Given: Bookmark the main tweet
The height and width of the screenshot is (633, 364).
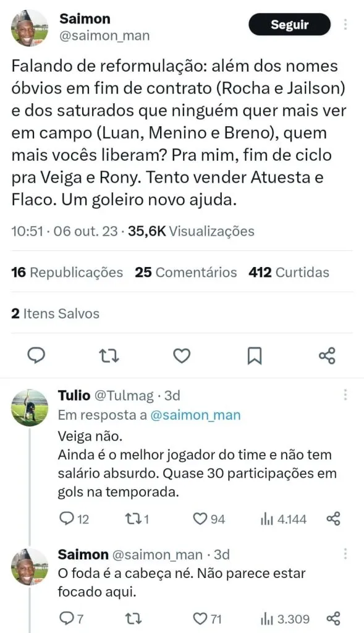Looking at the screenshot, I should tap(254, 355).
